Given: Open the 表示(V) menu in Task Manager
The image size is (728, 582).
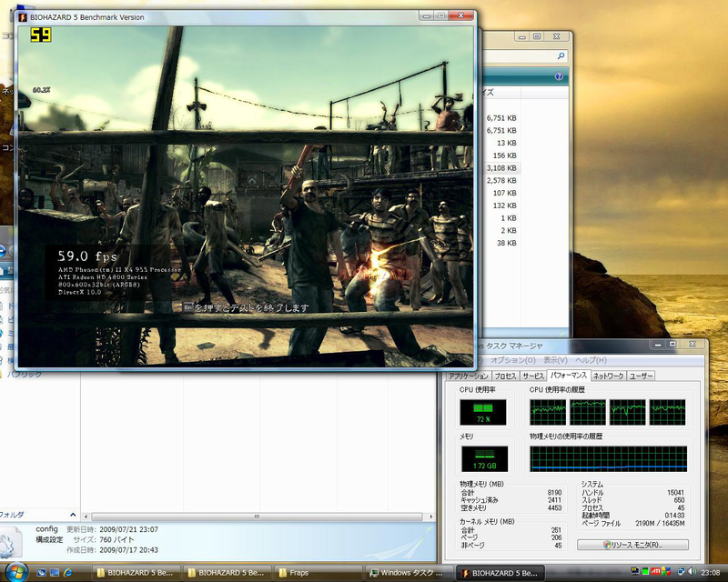Looking at the screenshot, I should point(555,360).
